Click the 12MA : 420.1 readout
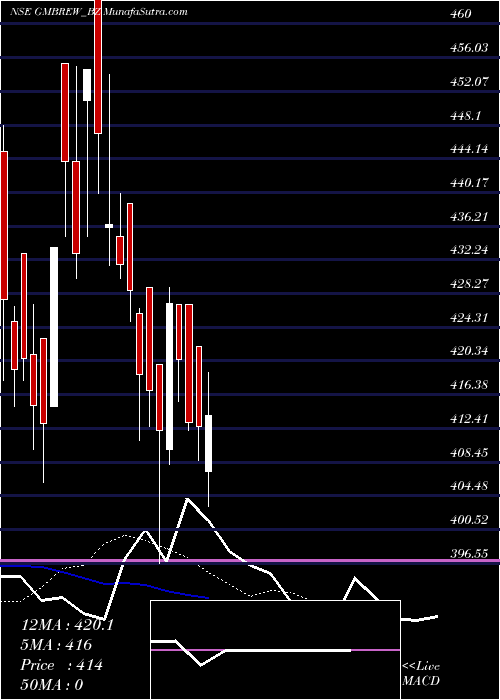The image size is (500, 700). click(67, 625)
